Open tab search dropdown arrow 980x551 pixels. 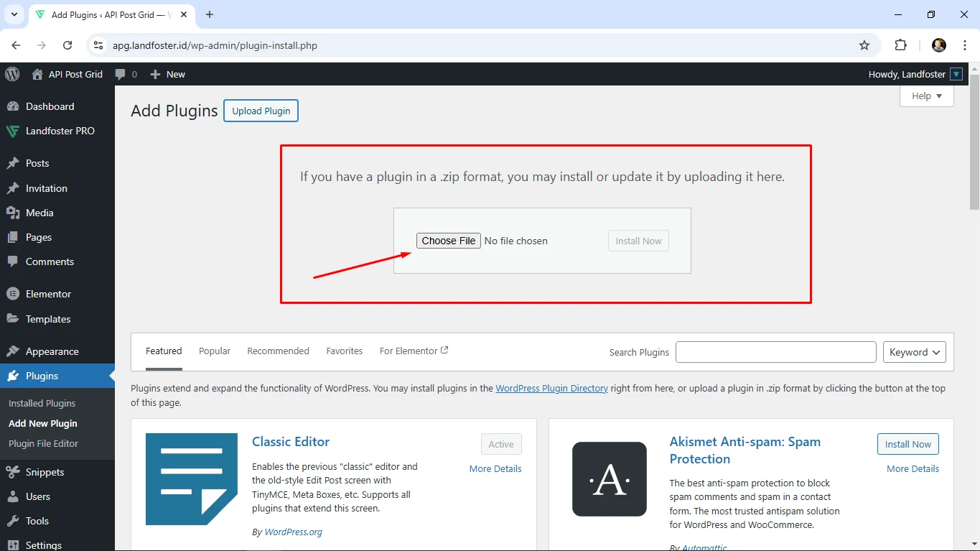pyautogui.click(x=14, y=14)
